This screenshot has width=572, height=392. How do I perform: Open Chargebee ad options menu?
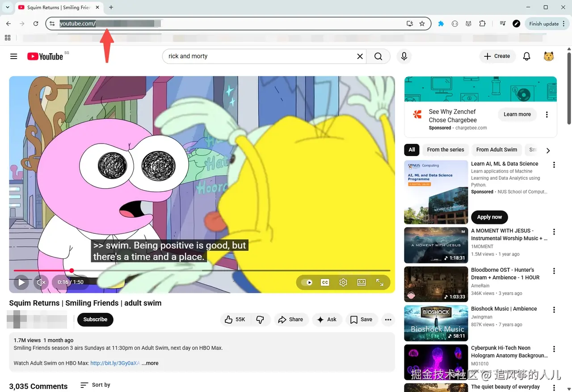click(x=547, y=114)
